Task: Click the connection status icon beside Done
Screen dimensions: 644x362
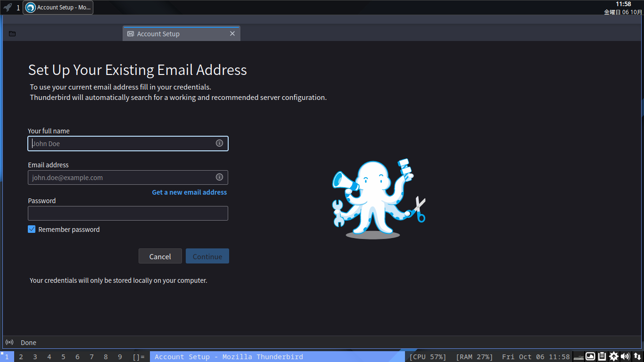Action: 9,342
